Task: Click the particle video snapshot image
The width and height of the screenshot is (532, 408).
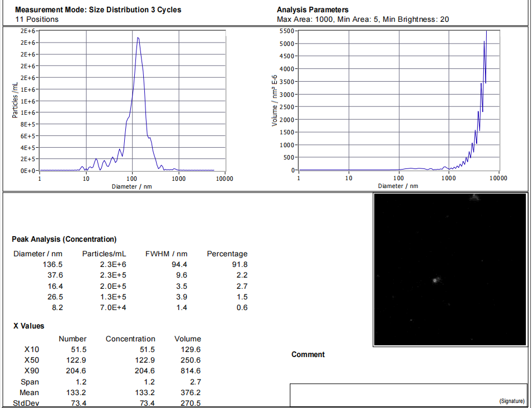Action: pyautogui.click(x=450, y=270)
